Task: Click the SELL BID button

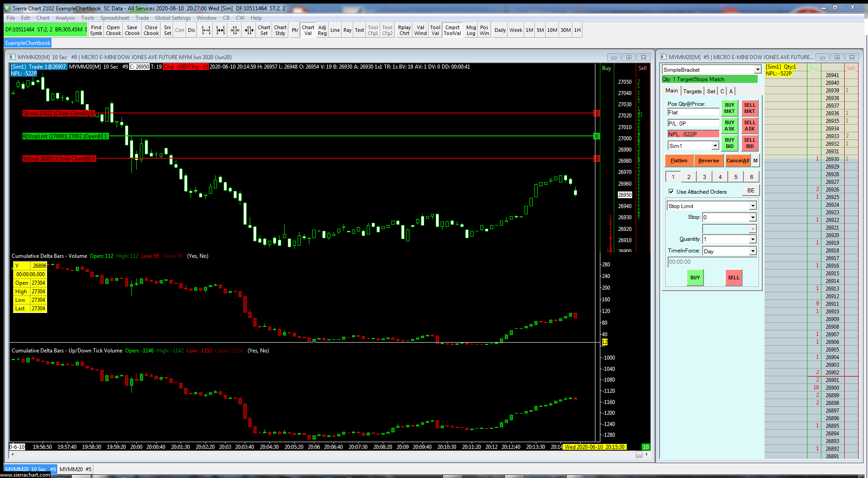Action: click(750, 143)
